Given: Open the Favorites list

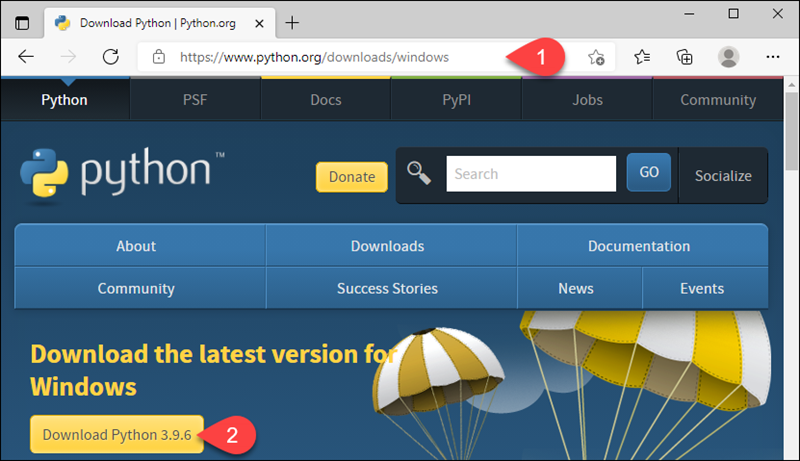Looking at the screenshot, I should [x=642, y=57].
